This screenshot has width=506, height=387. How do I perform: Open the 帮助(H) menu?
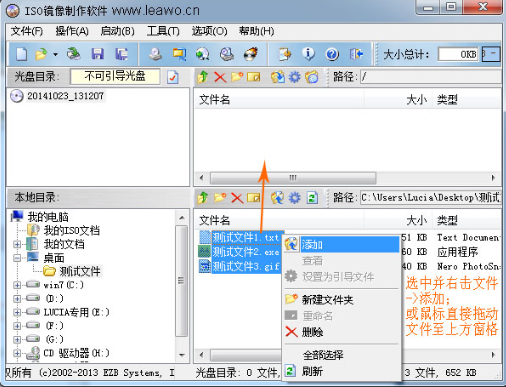pyautogui.click(x=256, y=31)
